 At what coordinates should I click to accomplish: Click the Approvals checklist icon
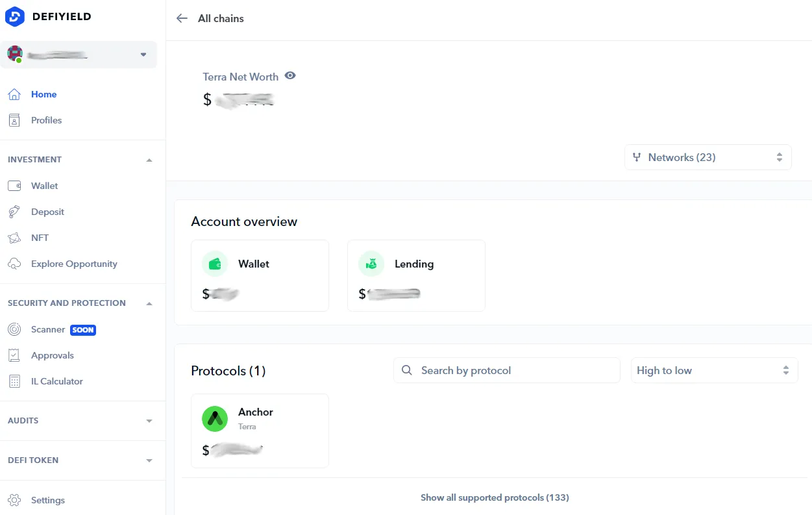tap(14, 355)
